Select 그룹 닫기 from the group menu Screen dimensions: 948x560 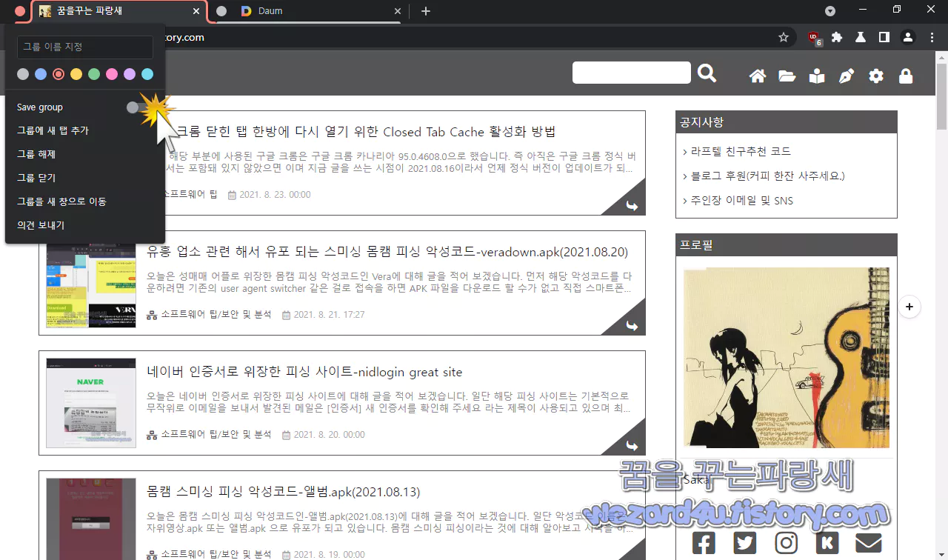pyautogui.click(x=33, y=177)
